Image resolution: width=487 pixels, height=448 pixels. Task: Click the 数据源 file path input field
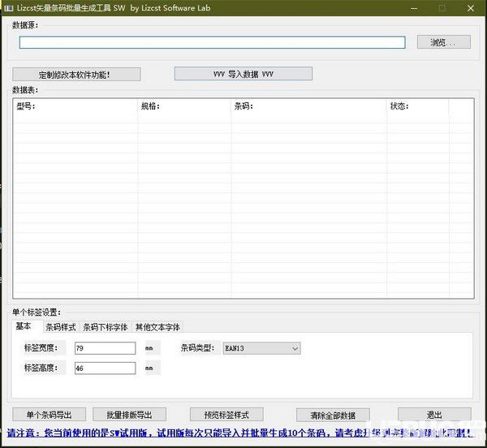click(x=212, y=42)
